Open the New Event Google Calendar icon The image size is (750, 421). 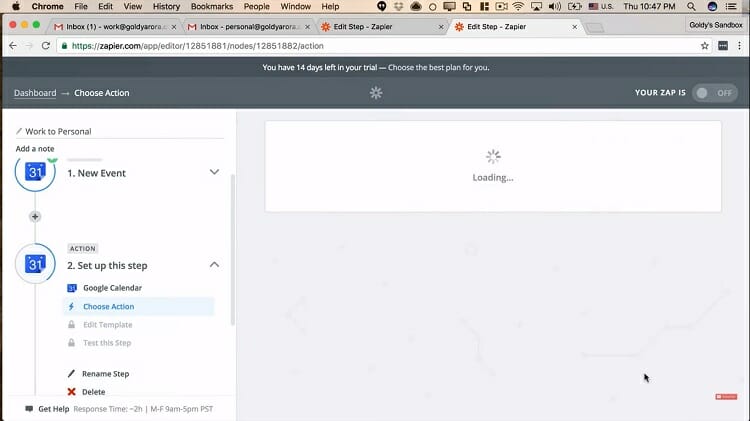(35, 172)
